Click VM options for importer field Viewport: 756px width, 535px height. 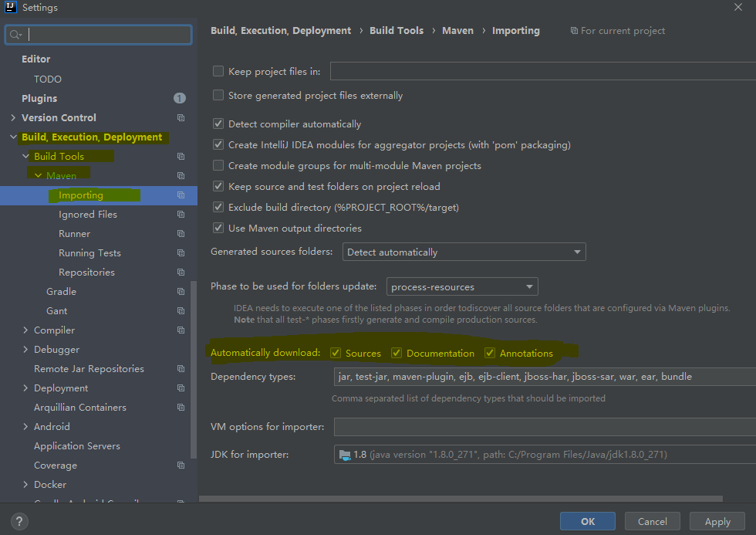tap(545, 427)
